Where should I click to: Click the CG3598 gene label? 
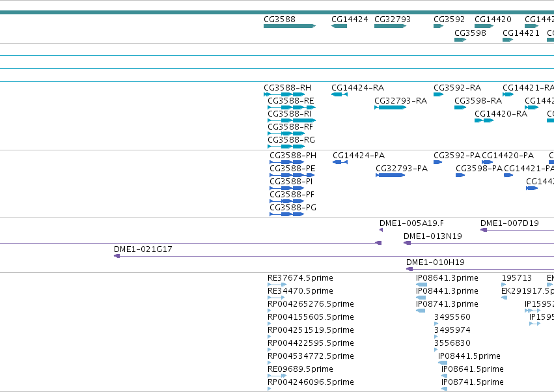[470, 33]
